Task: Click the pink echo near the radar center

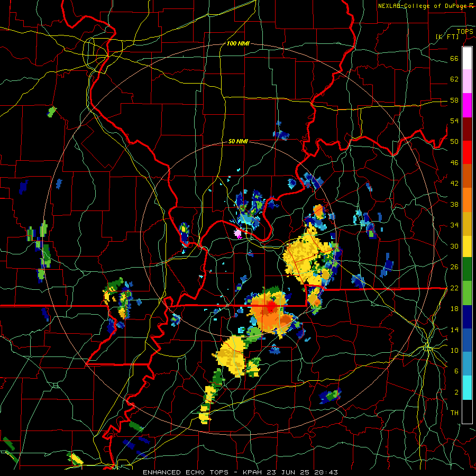Action: (x=237, y=233)
